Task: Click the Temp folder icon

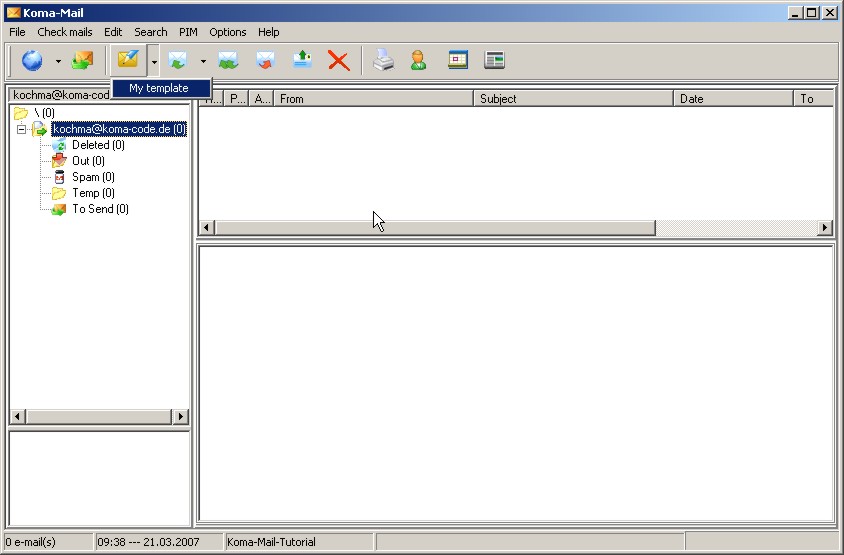Action: coord(59,193)
